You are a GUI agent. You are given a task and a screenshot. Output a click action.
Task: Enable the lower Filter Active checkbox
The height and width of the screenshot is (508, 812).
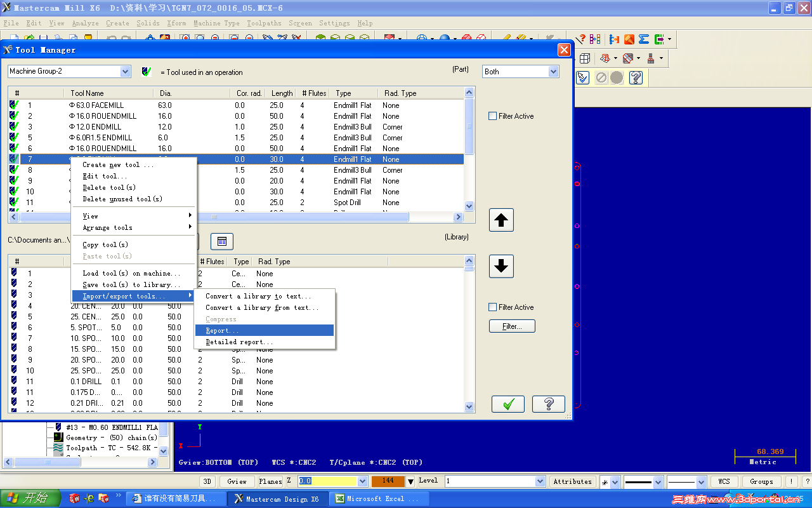492,307
